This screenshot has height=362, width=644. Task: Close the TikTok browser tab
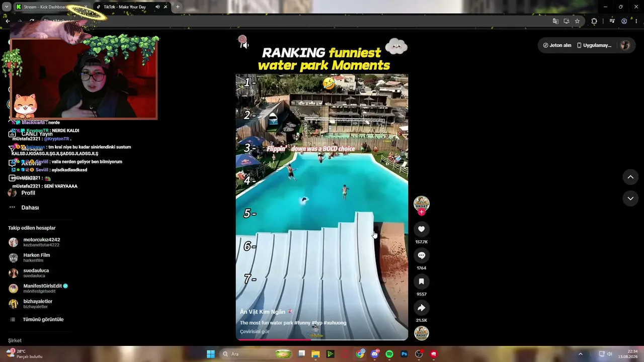[166, 7]
